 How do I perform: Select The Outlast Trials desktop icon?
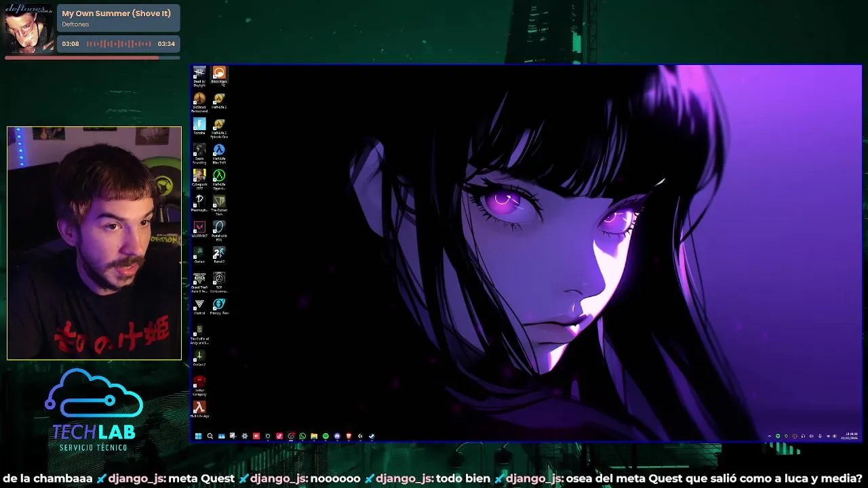pos(219,205)
